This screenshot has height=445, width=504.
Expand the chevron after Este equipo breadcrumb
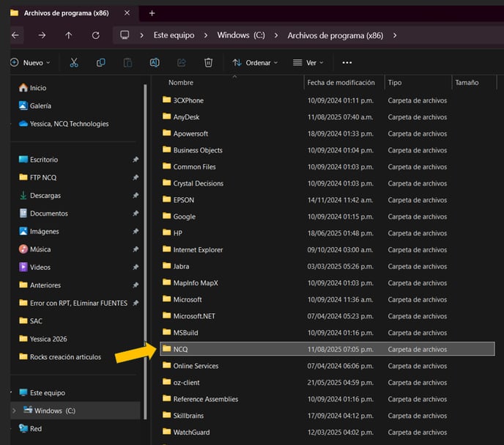pyautogui.click(x=206, y=35)
